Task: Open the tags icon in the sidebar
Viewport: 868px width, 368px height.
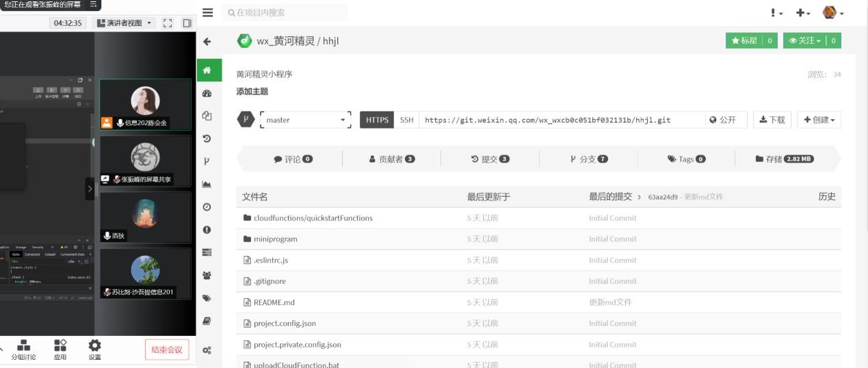Action: point(207,298)
